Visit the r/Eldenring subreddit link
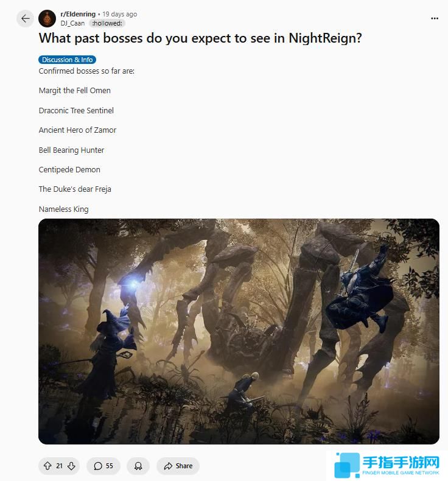 point(78,14)
